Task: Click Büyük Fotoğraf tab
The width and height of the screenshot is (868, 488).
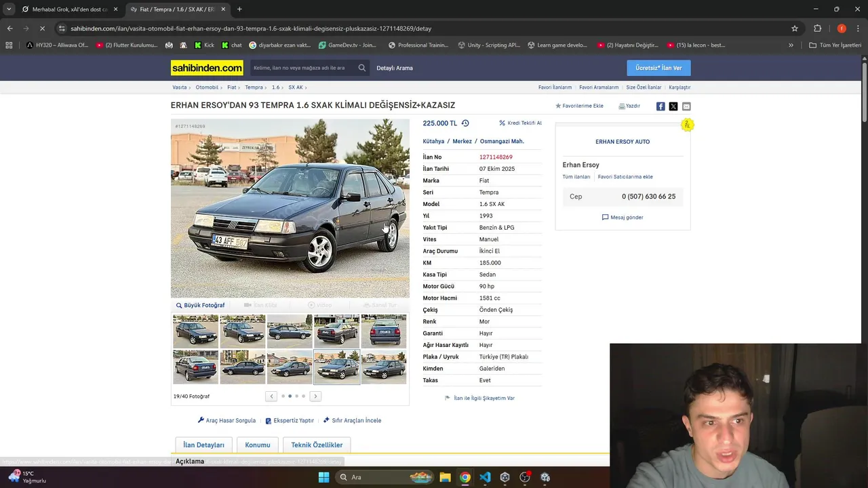Action: pos(201,305)
